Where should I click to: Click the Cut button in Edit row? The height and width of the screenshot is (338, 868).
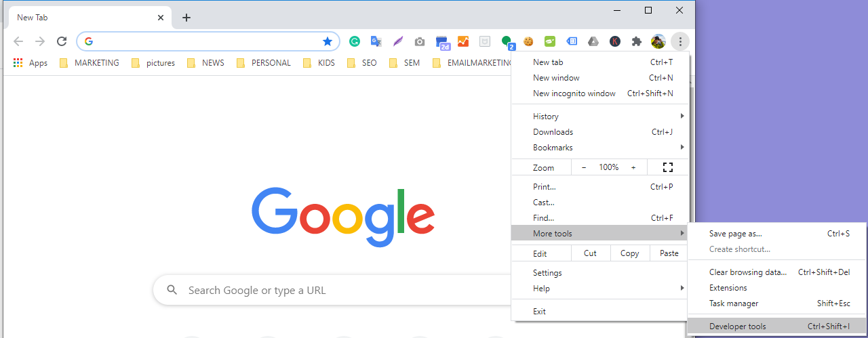pyautogui.click(x=590, y=253)
